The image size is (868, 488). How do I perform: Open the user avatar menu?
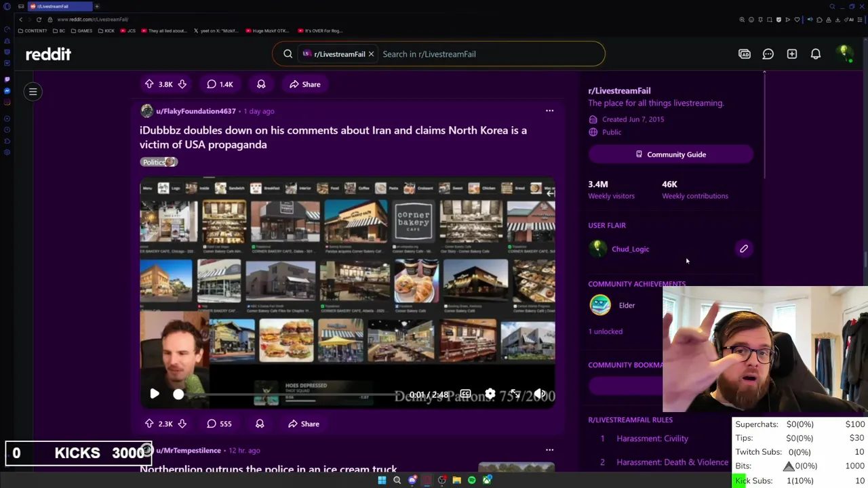[844, 54]
